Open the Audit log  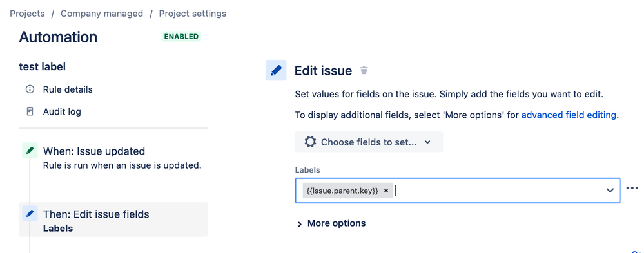click(x=62, y=111)
